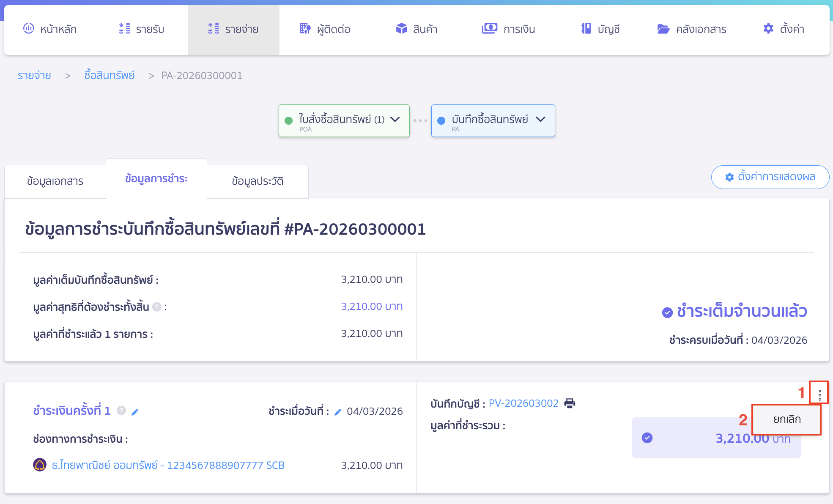This screenshot has width=833, height=504.
Task: Open the รายรับ section icon
Action: [x=123, y=29]
